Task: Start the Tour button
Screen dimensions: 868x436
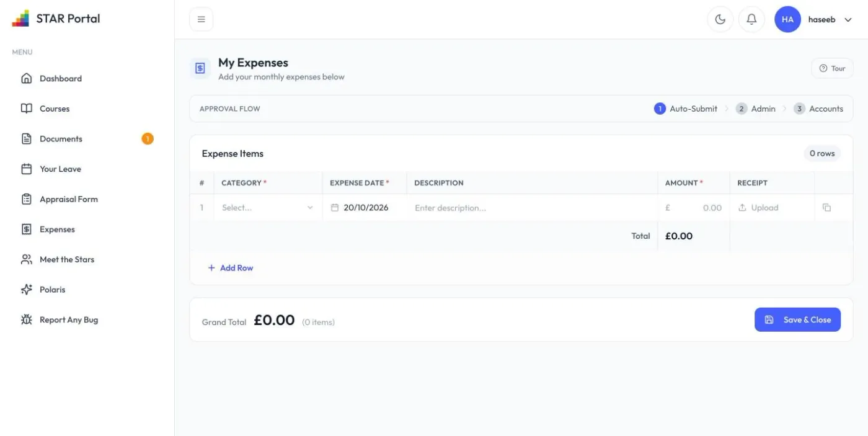Action: tap(832, 68)
